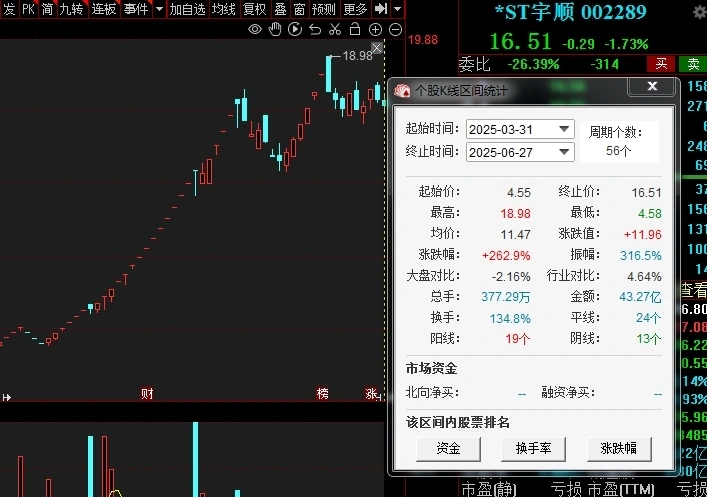Select the scissors cut tool
This screenshot has height=497, width=707.
[335, 30]
